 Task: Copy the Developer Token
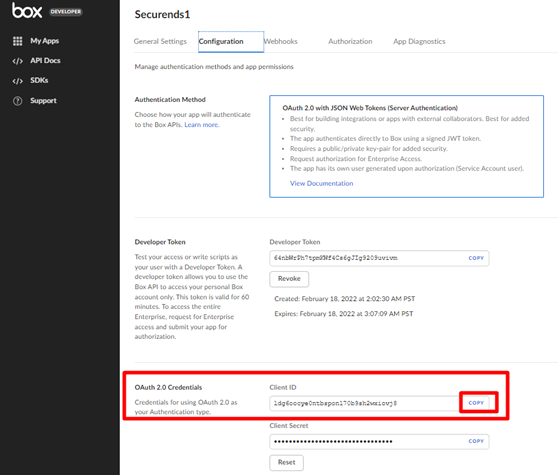tap(476, 258)
